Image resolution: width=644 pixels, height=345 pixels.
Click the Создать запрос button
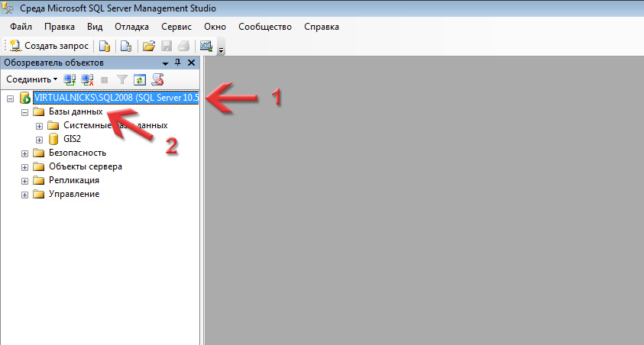(x=49, y=46)
